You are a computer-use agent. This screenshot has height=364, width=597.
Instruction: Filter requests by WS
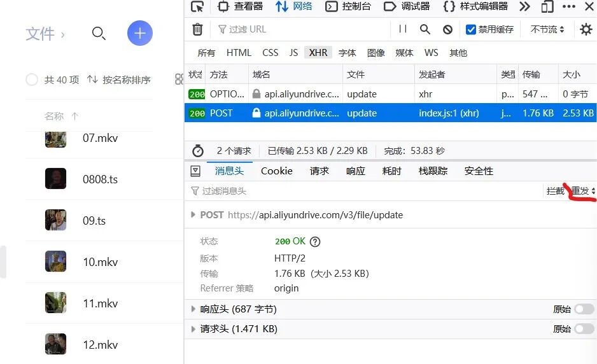pyautogui.click(x=432, y=53)
